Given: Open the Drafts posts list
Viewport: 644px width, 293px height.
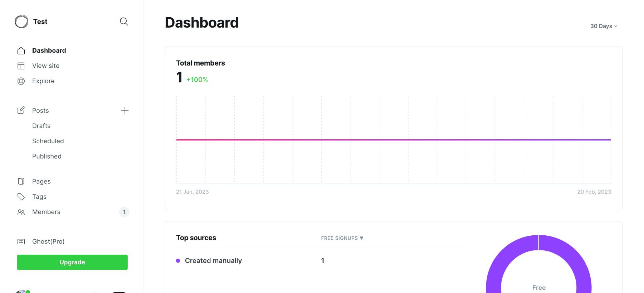Looking at the screenshot, I should pos(42,126).
